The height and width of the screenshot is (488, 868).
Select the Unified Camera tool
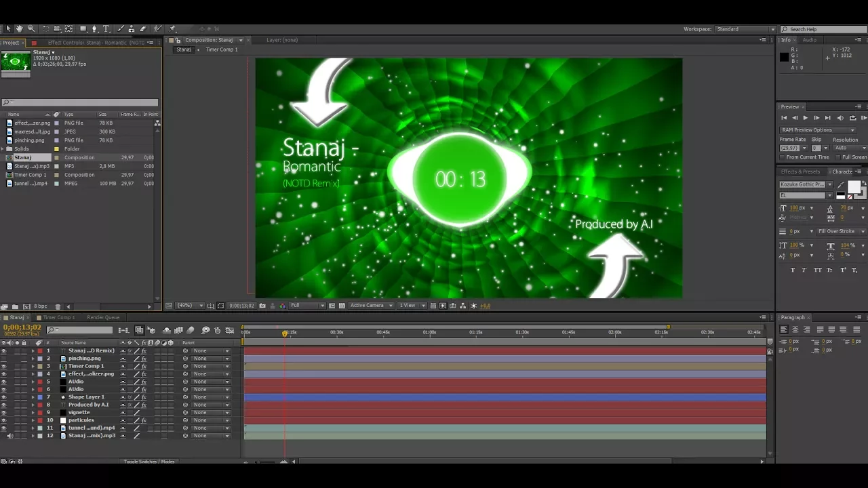pos(57,29)
